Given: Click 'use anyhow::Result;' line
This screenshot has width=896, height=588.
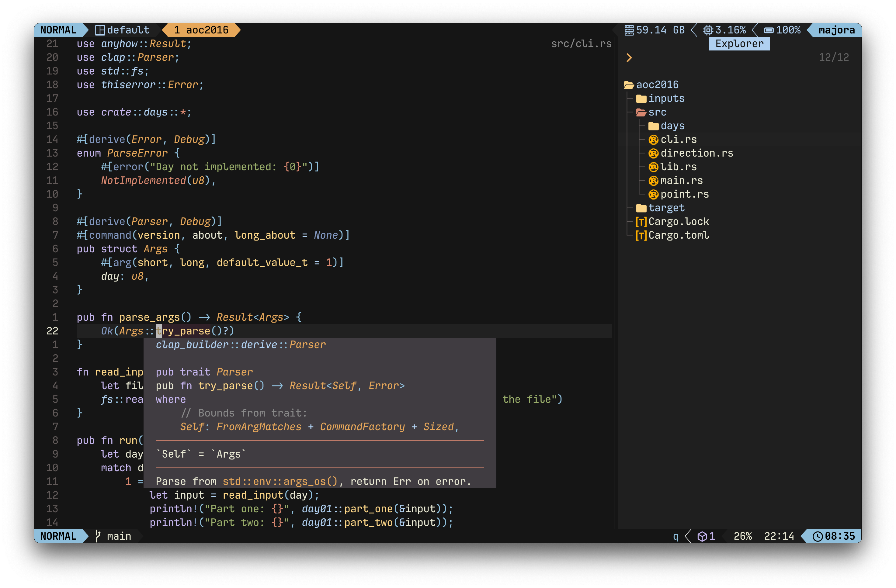Looking at the screenshot, I should coord(134,44).
